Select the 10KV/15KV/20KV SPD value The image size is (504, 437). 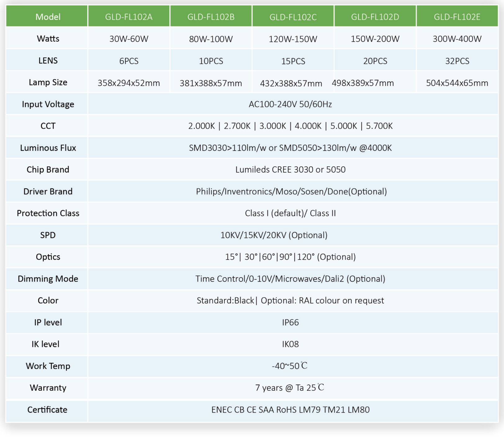point(274,235)
